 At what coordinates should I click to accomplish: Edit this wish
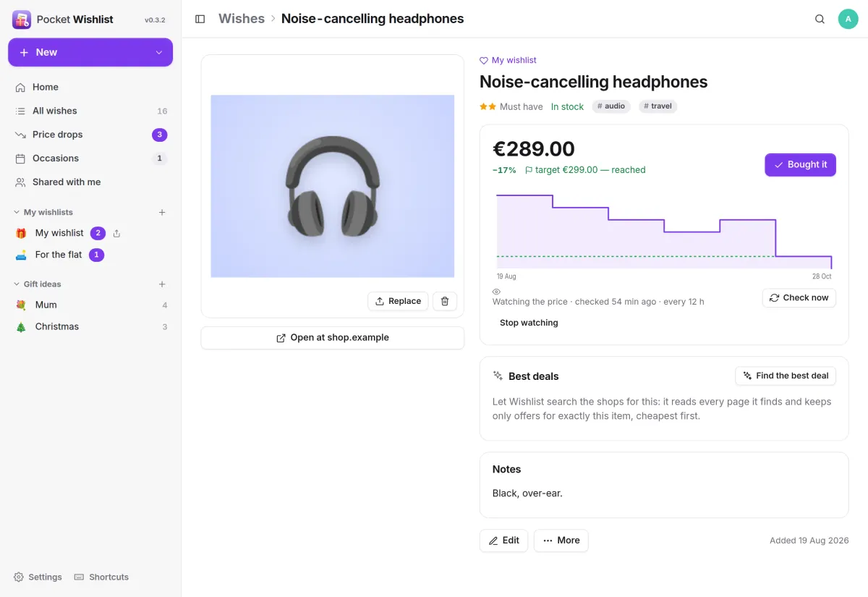coord(503,541)
